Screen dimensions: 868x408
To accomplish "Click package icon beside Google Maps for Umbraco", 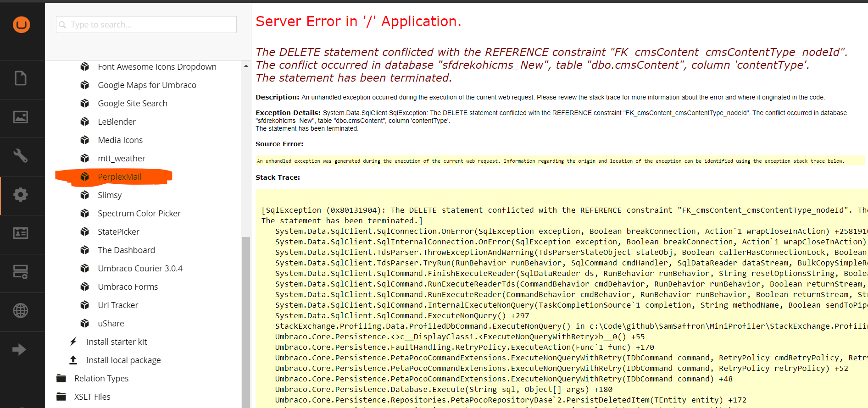I will [x=84, y=85].
